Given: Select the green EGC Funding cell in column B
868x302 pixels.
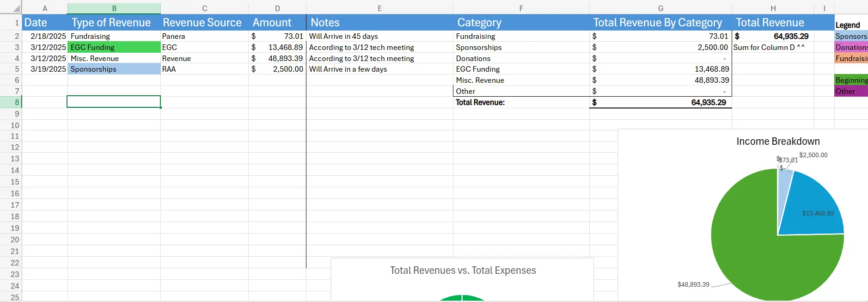Looking at the screenshot, I should (114, 47).
